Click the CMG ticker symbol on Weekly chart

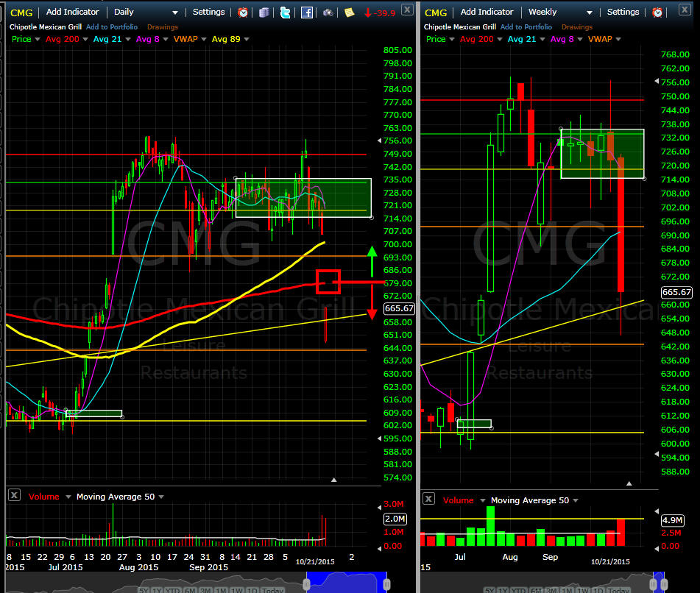[x=436, y=13]
